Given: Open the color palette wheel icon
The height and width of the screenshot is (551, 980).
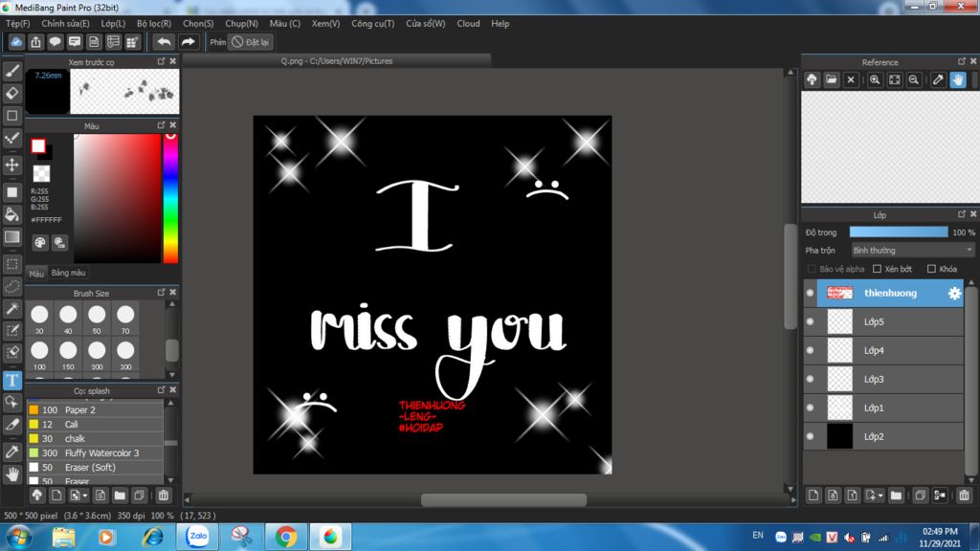Looking at the screenshot, I should [40, 243].
